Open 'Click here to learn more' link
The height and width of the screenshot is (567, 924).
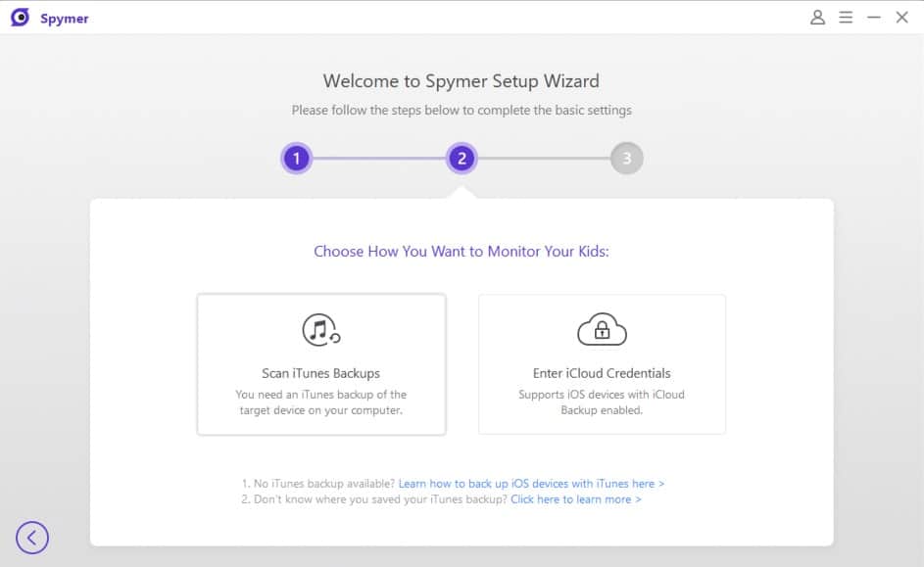[x=576, y=499]
